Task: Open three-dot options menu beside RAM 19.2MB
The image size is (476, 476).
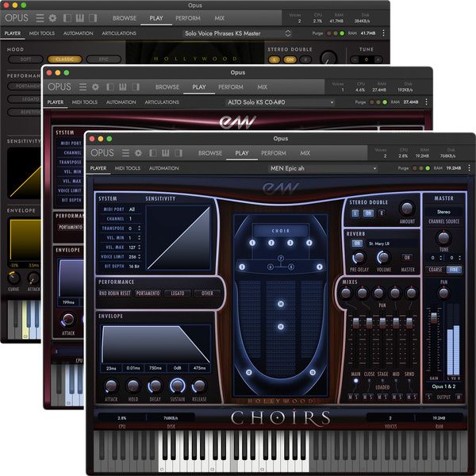Action: click(469, 168)
